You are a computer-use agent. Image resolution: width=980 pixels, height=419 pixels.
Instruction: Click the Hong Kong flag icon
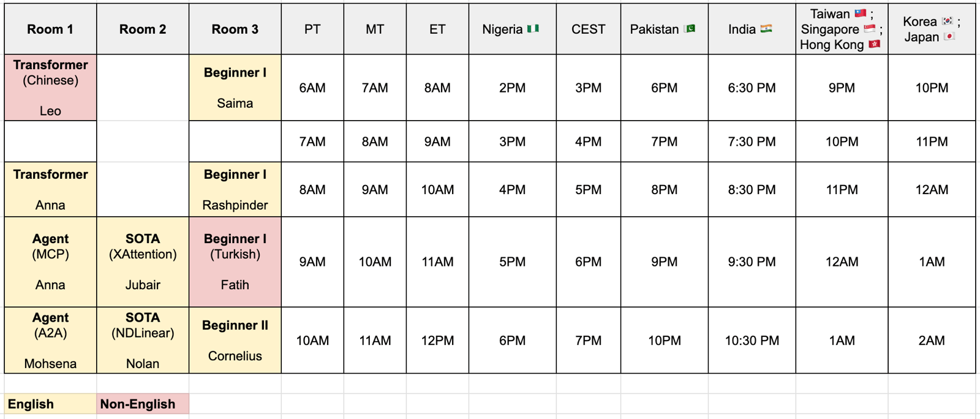(875, 44)
